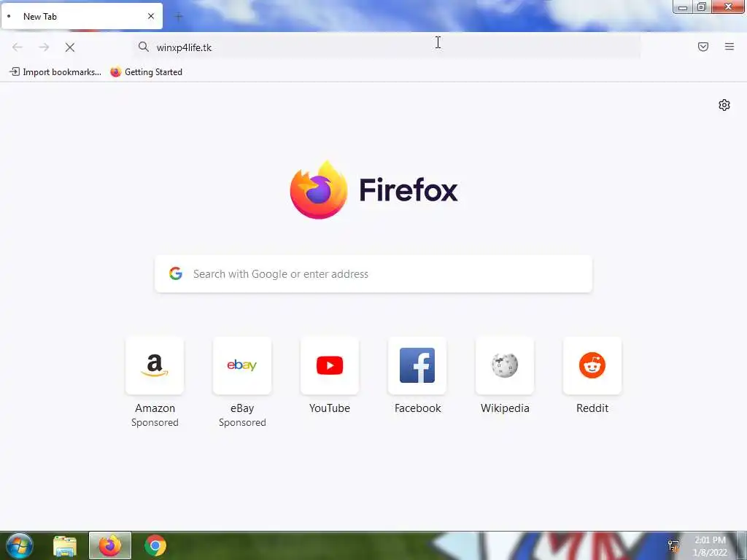Image resolution: width=747 pixels, height=560 pixels.
Task: Minimize the Firefox window
Action: (683, 7)
